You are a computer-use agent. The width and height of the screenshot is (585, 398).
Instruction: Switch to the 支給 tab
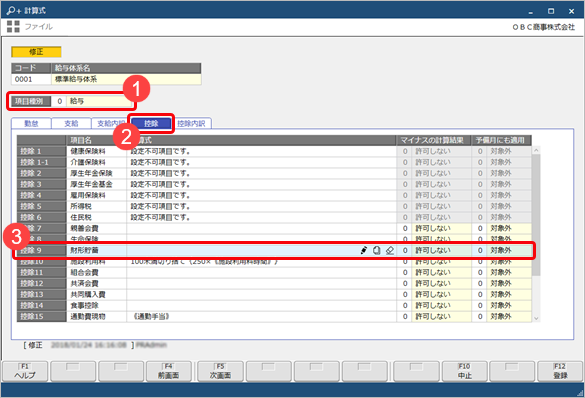[x=71, y=123]
